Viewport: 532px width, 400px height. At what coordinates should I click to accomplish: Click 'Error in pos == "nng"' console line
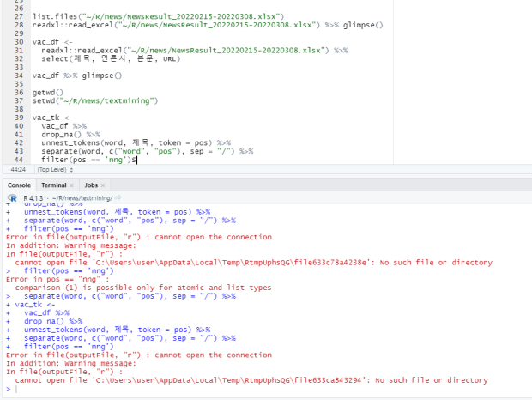pos(57,279)
